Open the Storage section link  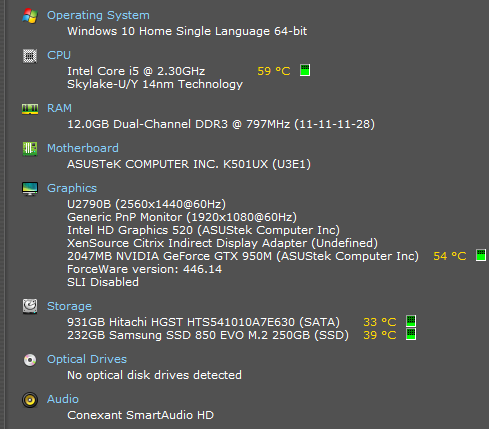69,306
